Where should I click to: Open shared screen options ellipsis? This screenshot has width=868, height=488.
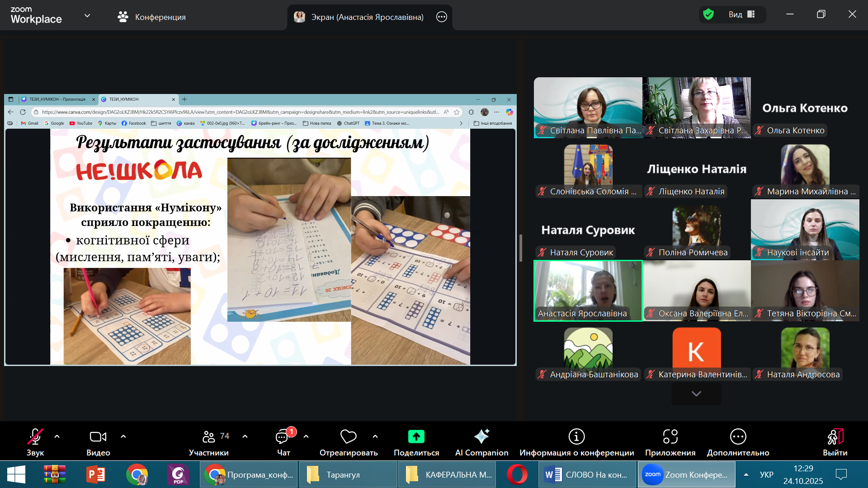442,17
